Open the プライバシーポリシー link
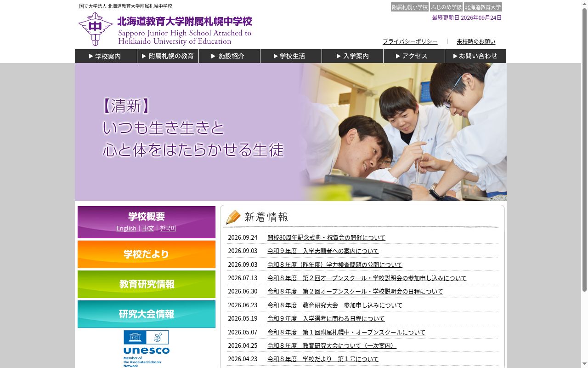 410,41
